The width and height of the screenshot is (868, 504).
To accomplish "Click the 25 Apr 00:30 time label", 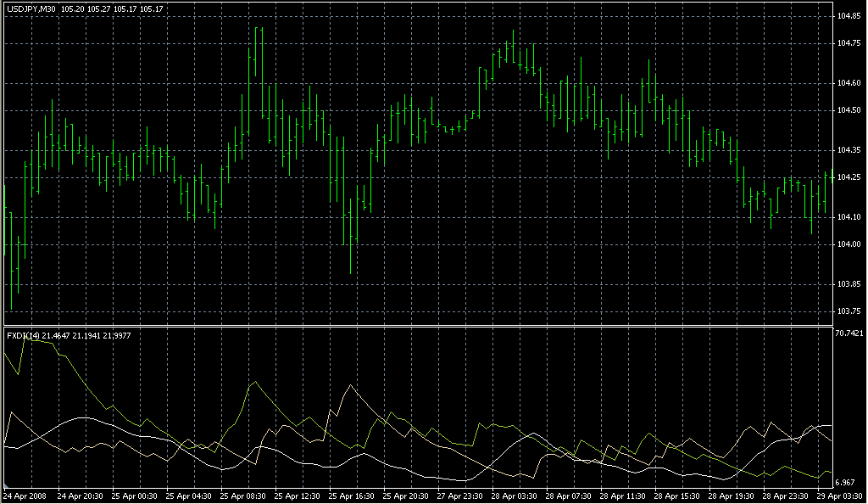I will [x=134, y=496].
